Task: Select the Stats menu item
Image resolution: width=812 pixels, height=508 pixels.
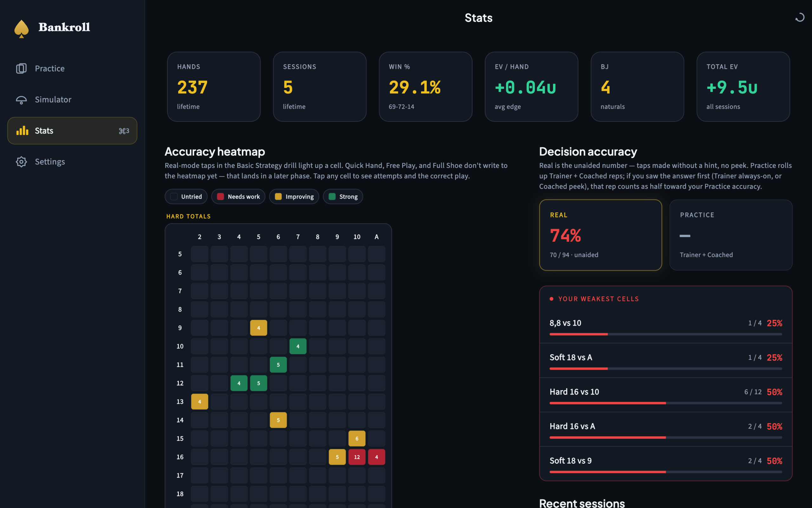Action: click(72, 131)
